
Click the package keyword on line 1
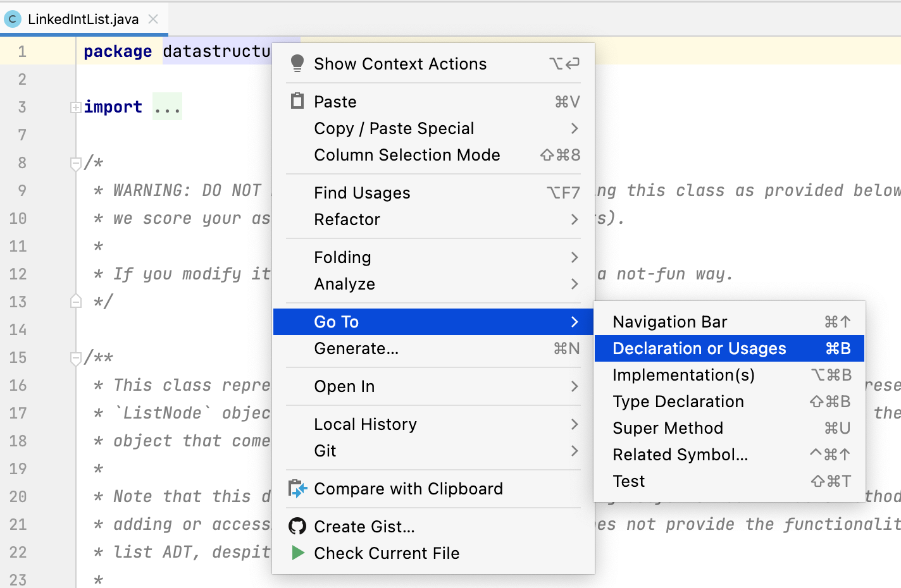118,51
